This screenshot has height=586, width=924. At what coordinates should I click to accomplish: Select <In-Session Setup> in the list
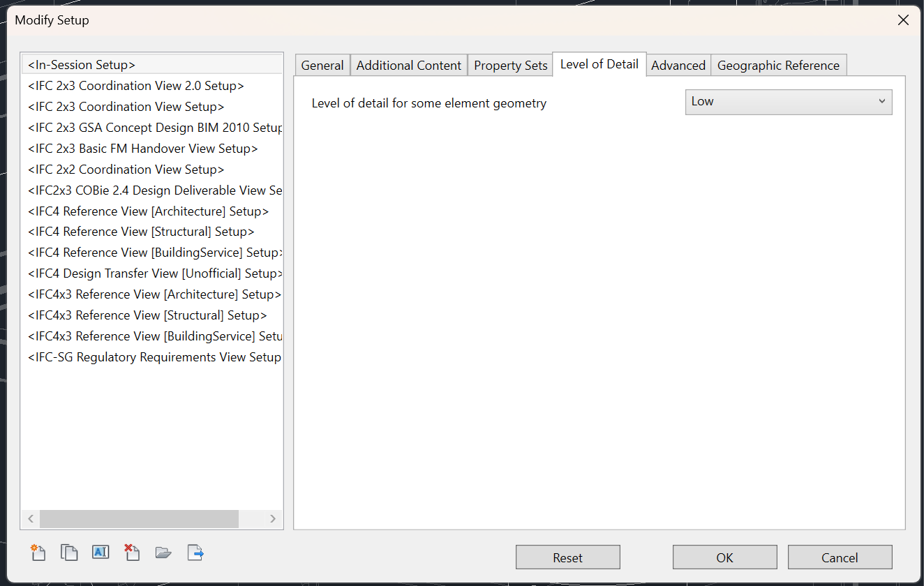pos(152,65)
